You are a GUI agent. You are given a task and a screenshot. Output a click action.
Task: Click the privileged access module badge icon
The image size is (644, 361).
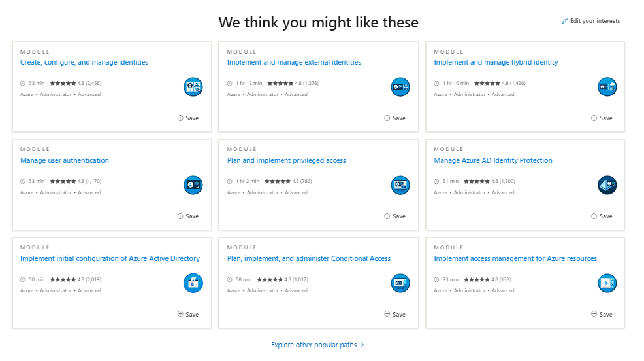400,185
